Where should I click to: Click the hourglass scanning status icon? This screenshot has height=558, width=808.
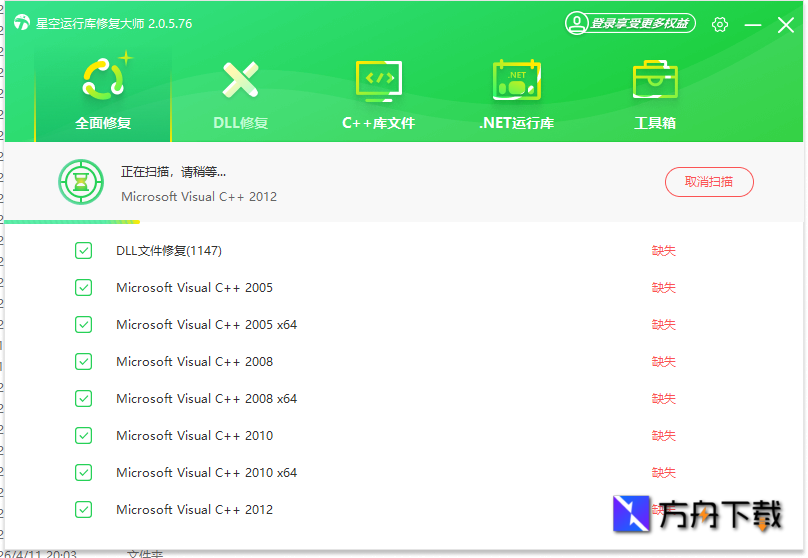point(78,182)
